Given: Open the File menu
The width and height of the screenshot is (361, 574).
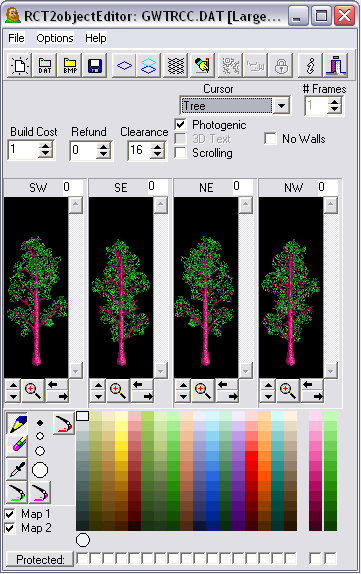Looking at the screenshot, I should tap(16, 38).
